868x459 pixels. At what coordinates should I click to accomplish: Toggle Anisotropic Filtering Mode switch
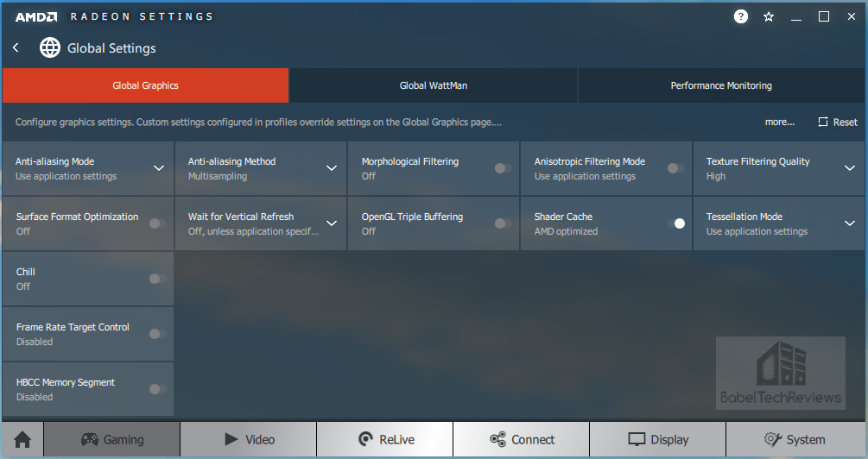[x=676, y=168]
